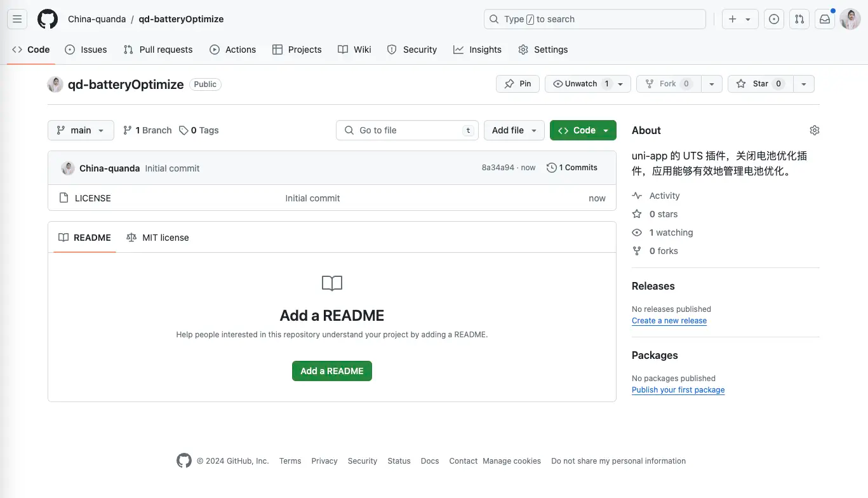Unwatch the repository
Image resolution: width=868 pixels, height=498 pixels.
581,83
